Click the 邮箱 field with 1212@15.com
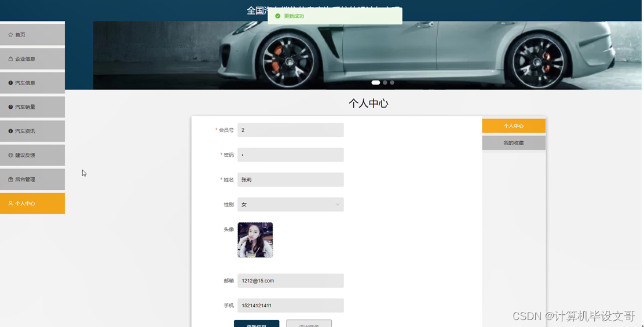Viewport: 644px width, 327px height. [290, 281]
